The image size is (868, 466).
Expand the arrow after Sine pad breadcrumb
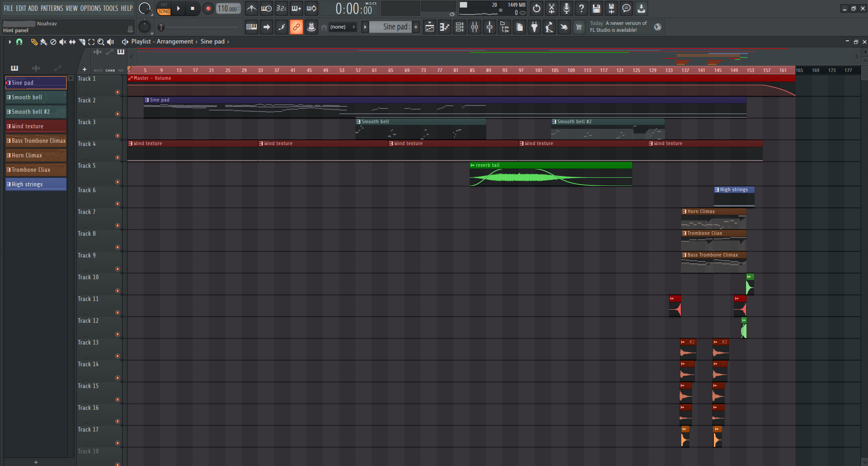coord(228,42)
